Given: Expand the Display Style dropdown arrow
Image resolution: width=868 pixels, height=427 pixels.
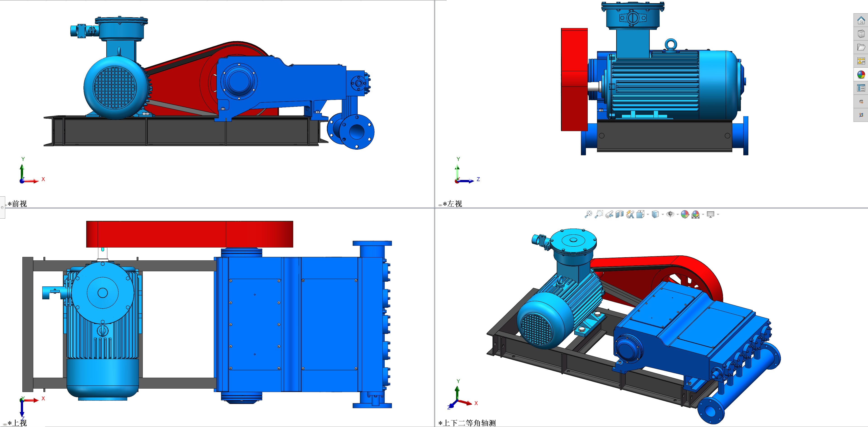Looking at the screenshot, I should (663, 215).
